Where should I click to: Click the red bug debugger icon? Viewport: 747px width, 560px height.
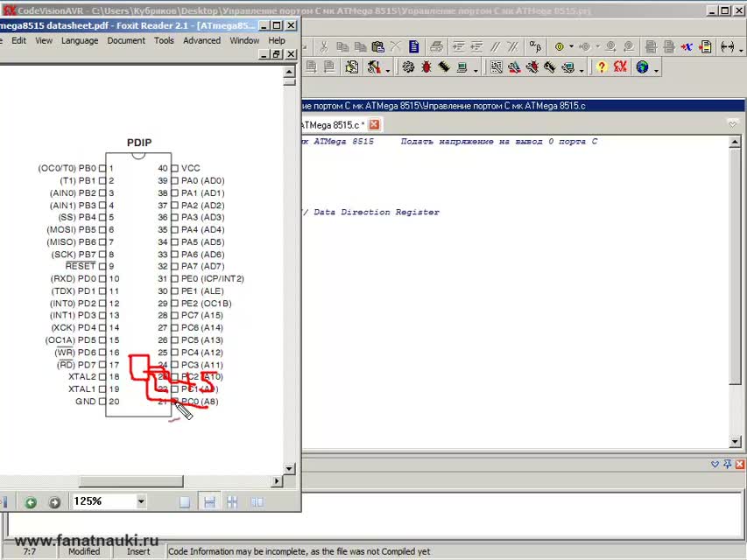pyautogui.click(x=426, y=67)
